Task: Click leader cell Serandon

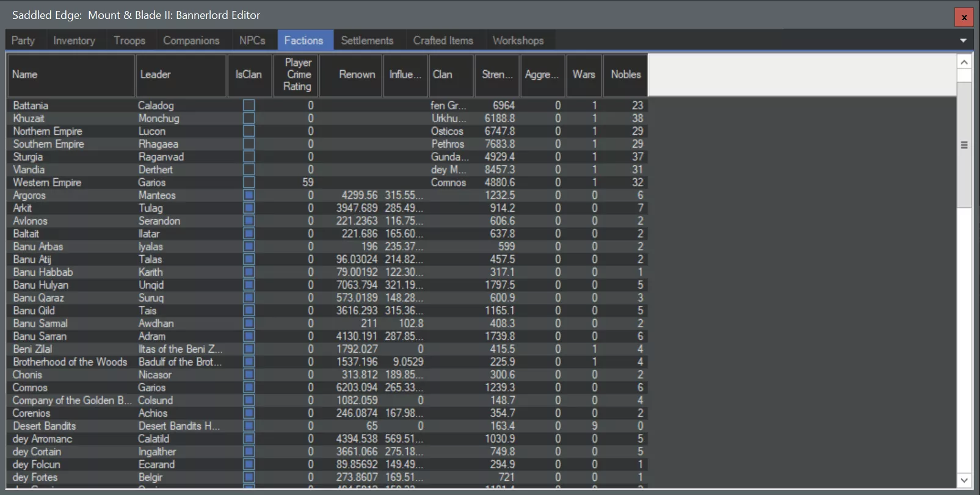Action: click(159, 221)
